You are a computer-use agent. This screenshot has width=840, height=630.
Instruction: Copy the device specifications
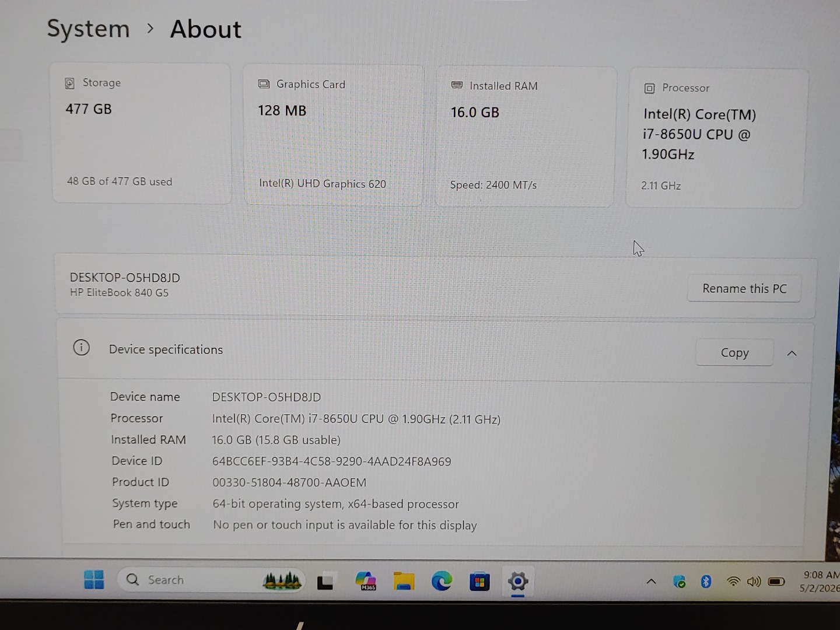[x=734, y=352]
